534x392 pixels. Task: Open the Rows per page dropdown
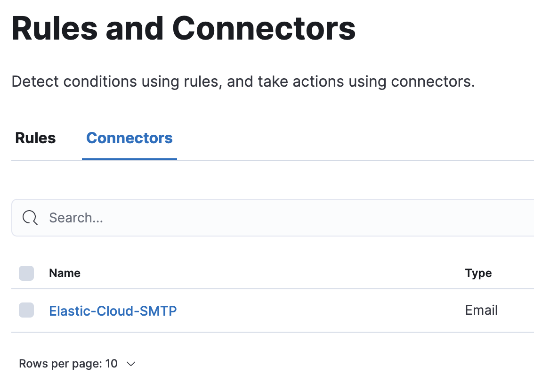[78, 363]
